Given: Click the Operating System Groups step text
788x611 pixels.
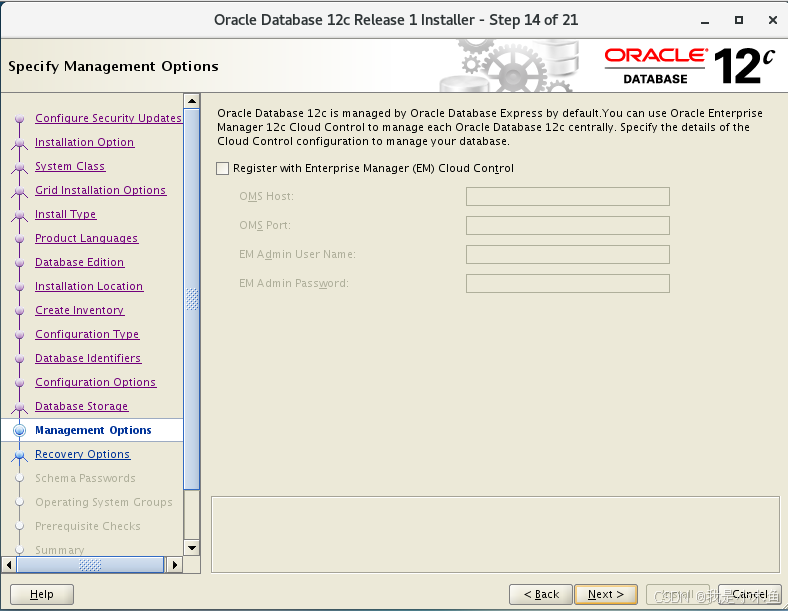Looking at the screenshot, I should (104, 502).
